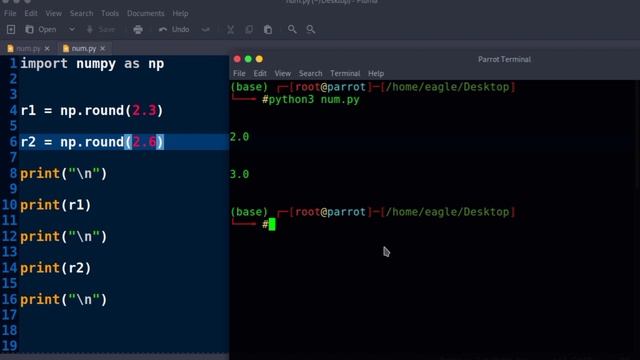Viewport: 640px width, 360px height.
Task: Click the 'import numpy as np' line
Action: [x=92, y=64]
